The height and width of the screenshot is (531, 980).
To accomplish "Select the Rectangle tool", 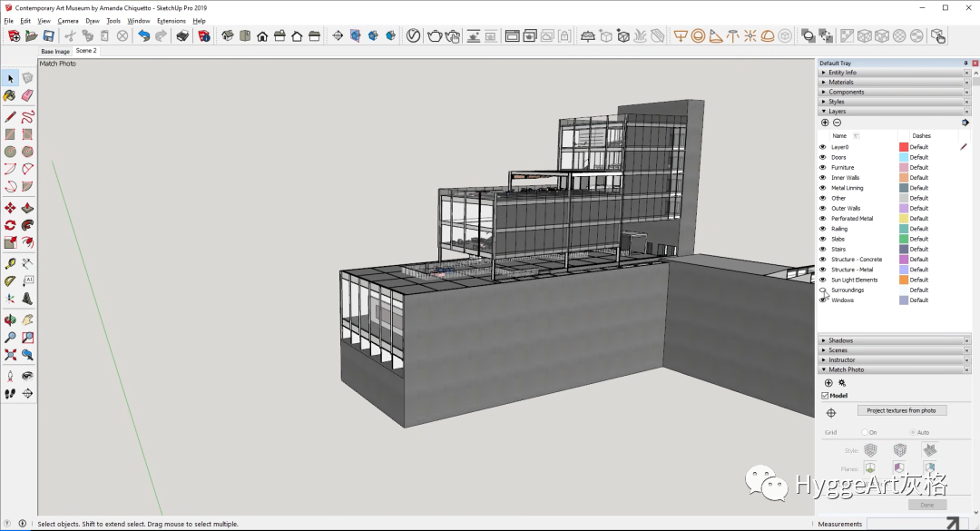I will tap(10, 134).
